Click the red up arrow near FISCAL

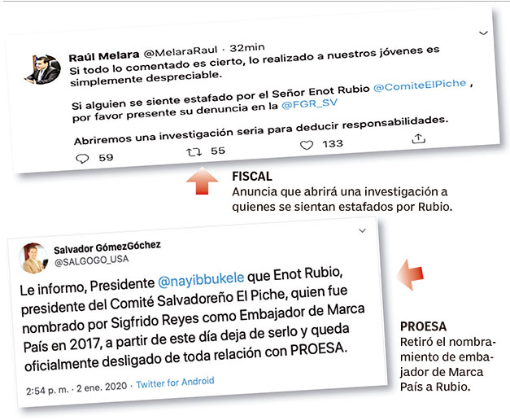point(202,181)
